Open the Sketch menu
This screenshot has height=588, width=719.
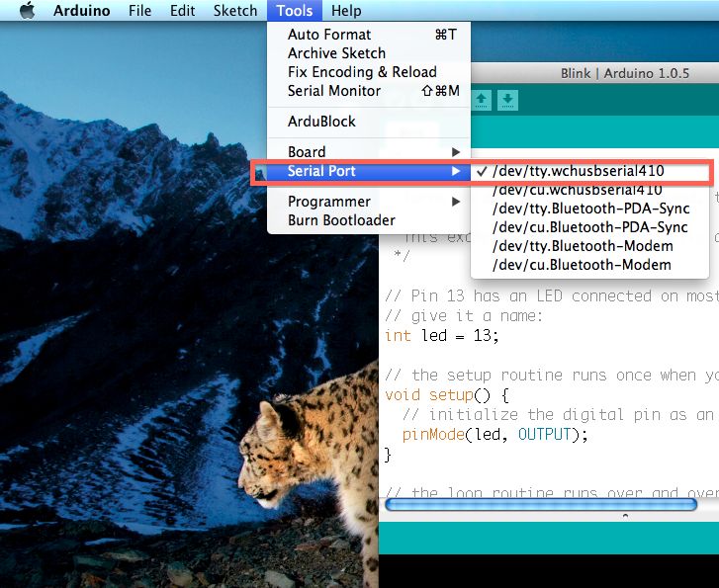[x=235, y=10]
